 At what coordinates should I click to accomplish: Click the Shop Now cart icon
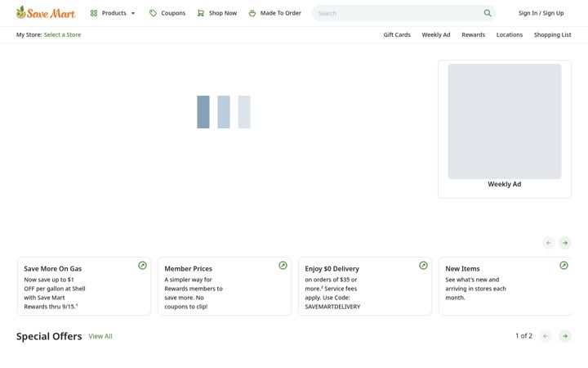[201, 13]
